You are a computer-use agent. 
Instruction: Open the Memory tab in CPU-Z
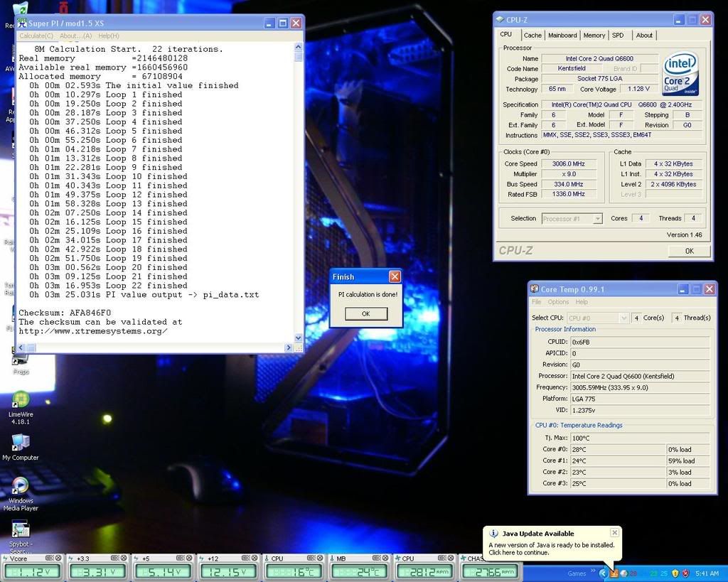(x=594, y=36)
